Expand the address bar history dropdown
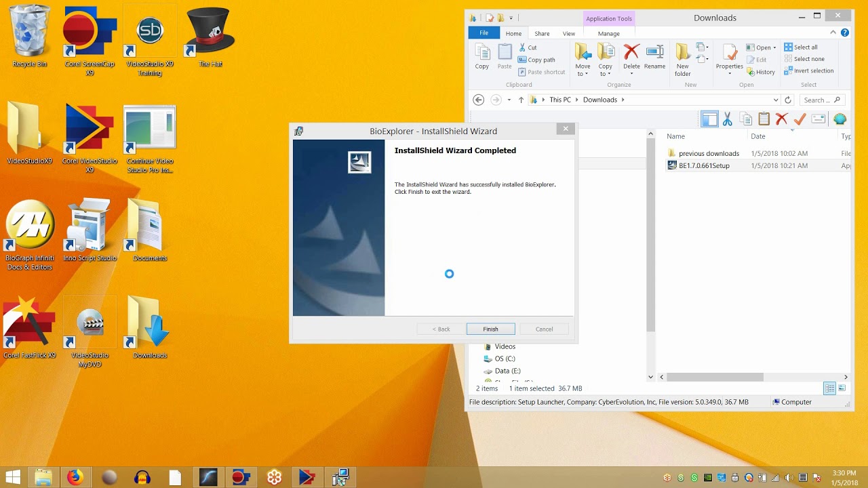868x488 pixels. pyautogui.click(x=776, y=100)
